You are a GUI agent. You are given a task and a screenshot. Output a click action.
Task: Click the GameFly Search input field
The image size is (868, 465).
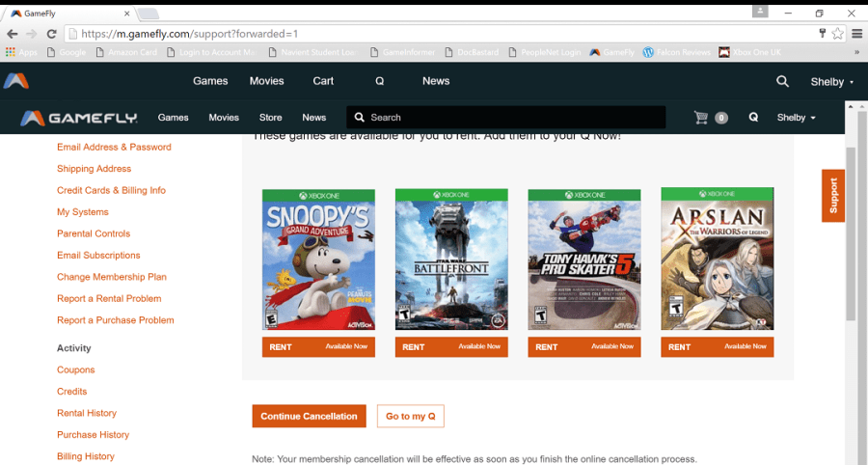point(506,118)
